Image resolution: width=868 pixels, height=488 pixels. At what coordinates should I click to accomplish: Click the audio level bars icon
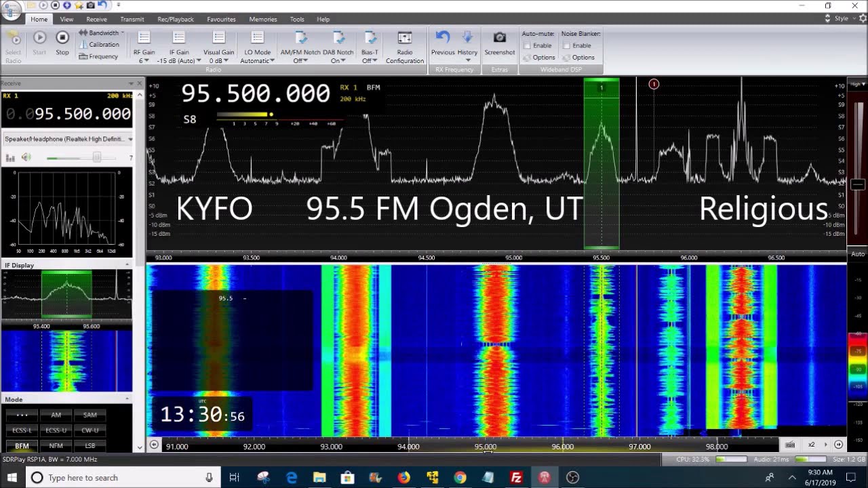10,158
